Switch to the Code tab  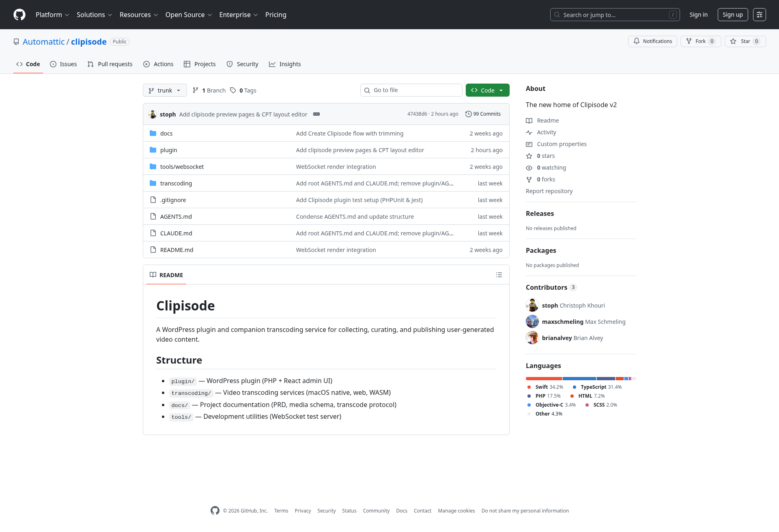(x=28, y=64)
